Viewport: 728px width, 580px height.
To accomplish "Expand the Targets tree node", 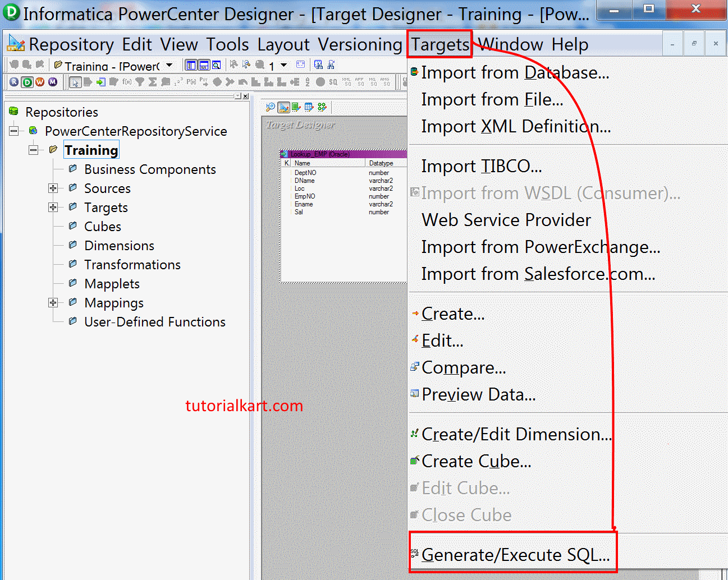I will (x=53, y=207).
